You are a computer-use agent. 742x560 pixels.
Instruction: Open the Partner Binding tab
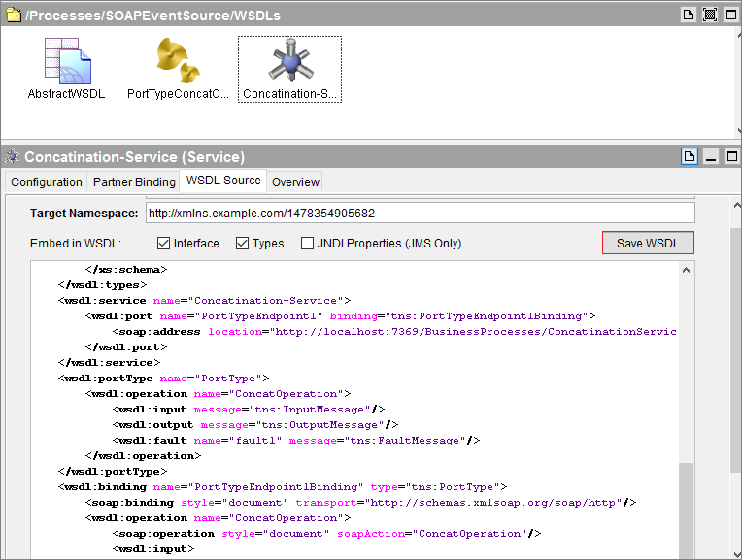coord(134,182)
